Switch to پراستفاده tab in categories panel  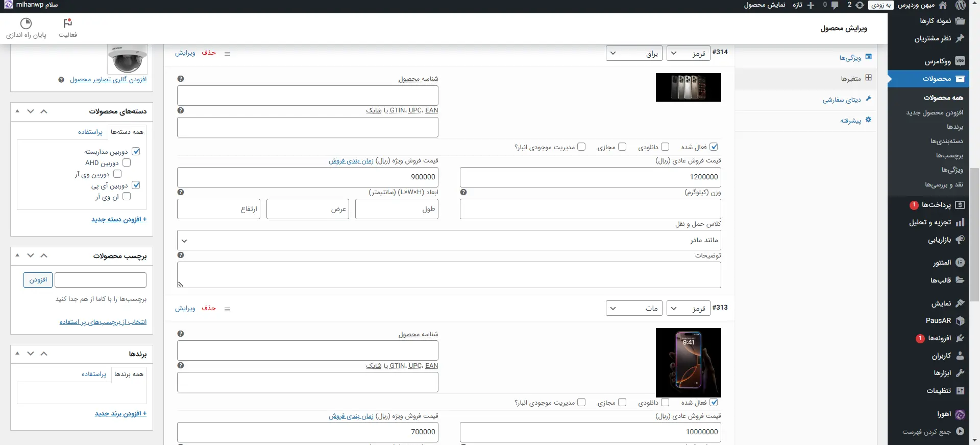(90, 132)
